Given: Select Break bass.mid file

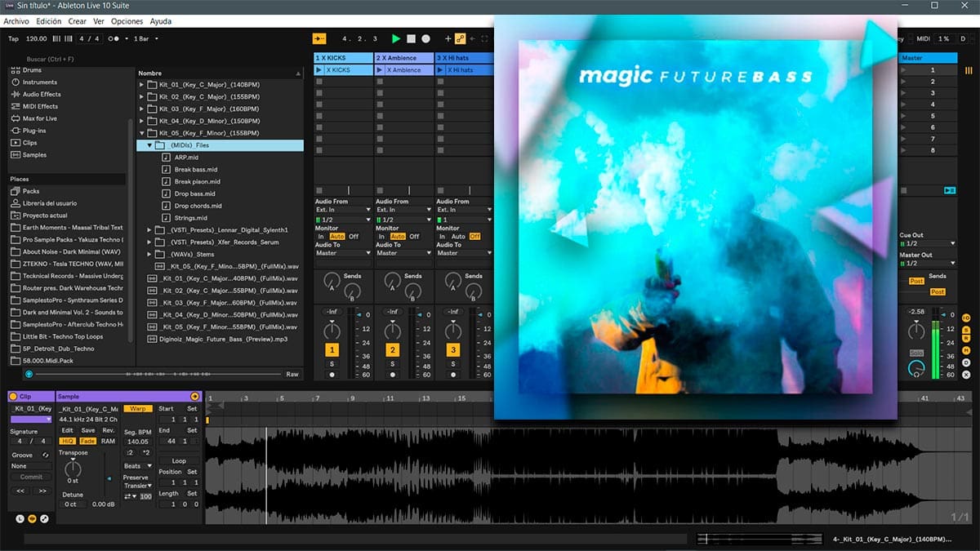Looking at the screenshot, I should (196, 169).
